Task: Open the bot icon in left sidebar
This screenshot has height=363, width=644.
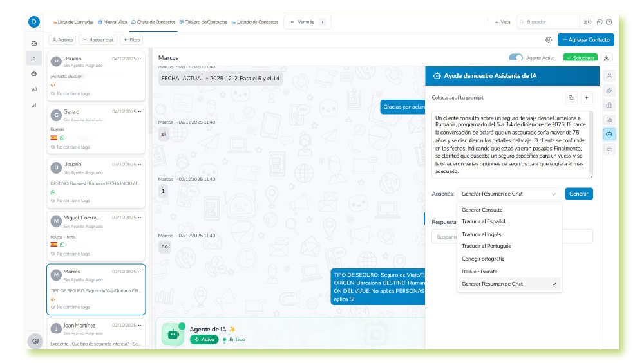Action: click(x=34, y=74)
